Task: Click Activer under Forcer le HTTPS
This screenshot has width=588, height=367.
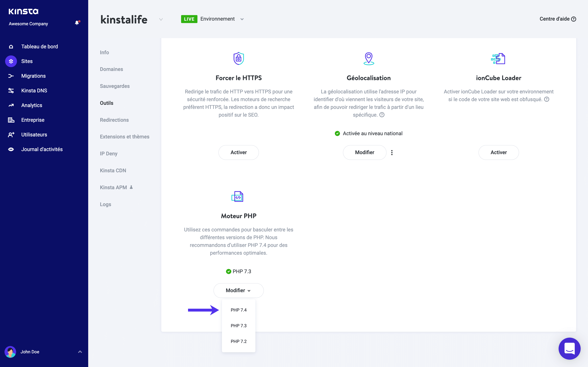Action: coord(238,153)
